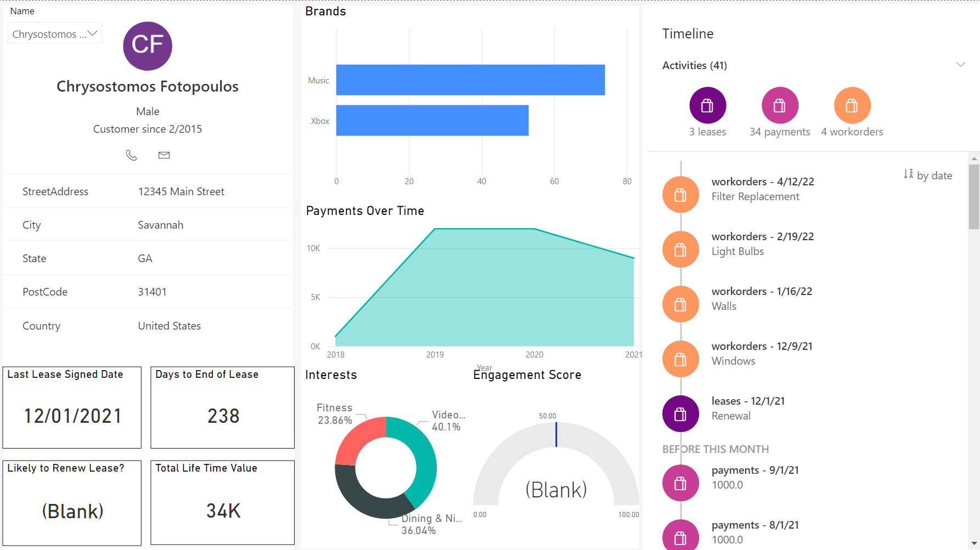980x550 pixels.
Task: Open workorders 2/19/22 Light Bulbs icon
Action: tap(680, 250)
